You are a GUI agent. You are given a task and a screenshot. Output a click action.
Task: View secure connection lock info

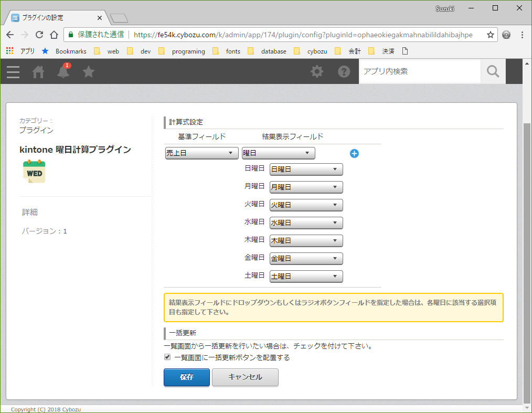coord(71,35)
